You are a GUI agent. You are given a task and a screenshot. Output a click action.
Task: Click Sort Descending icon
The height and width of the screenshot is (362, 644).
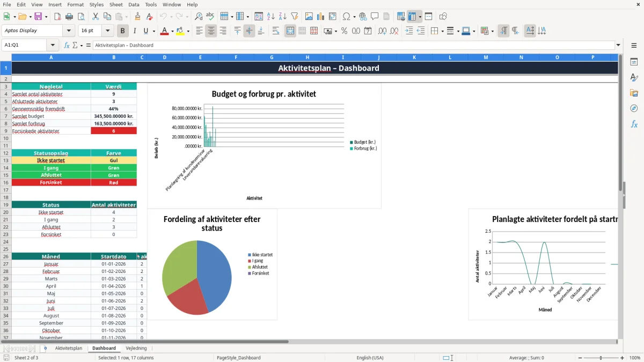click(282, 17)
